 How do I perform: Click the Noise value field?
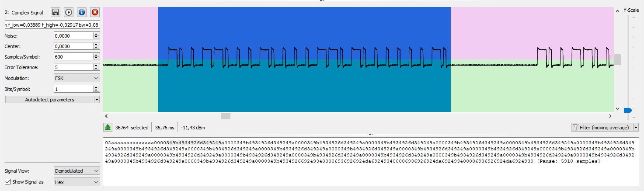point(73,36)
